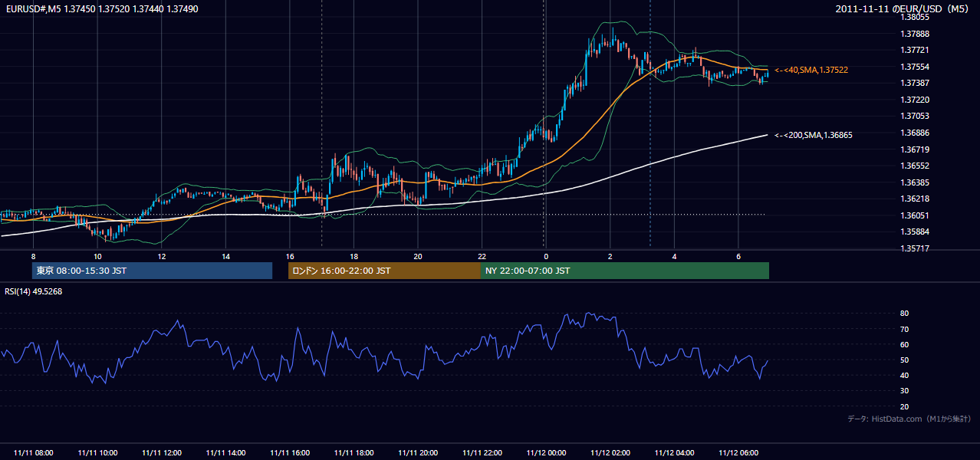Screen dimensions: 980x460
Task: Click the 11/11 10:00 time label
Action: 97,453
